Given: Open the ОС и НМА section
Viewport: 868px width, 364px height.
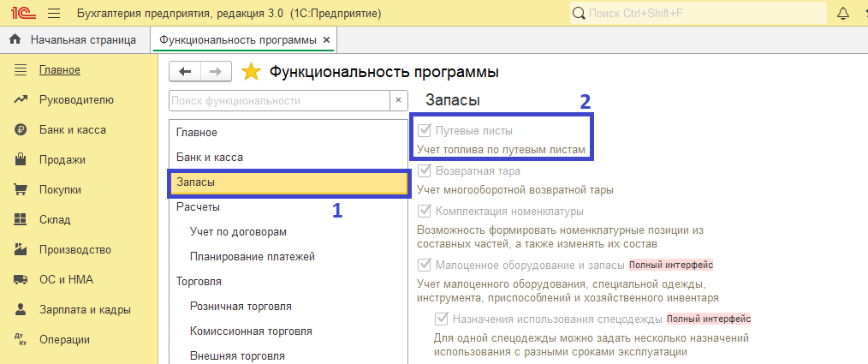Looking at the screenshot, I should pyautogui.click(x=67, y=279).
